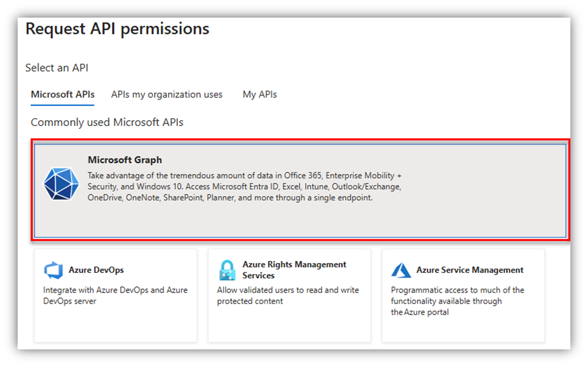This screenshot has height=367, width=588.
Task: Click the Azure Rights Management lock icon
Action: [x=227, y=270]
